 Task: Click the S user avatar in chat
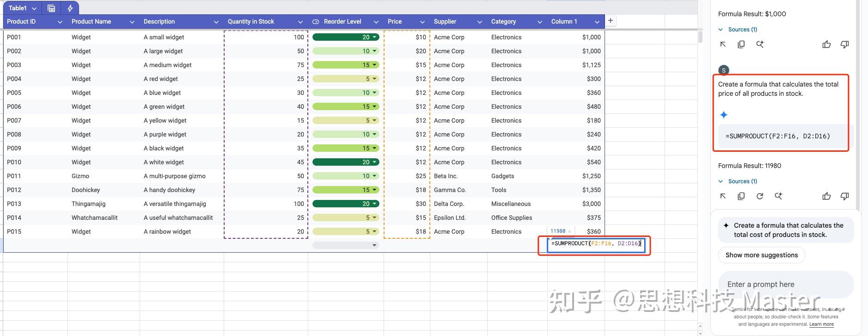pyautogui.click(x=724, y=70)
